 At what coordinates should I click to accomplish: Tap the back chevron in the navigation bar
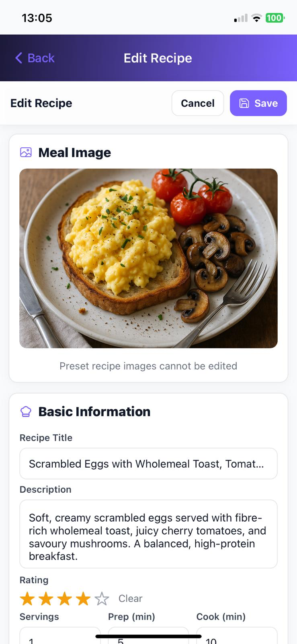[18, 58]
